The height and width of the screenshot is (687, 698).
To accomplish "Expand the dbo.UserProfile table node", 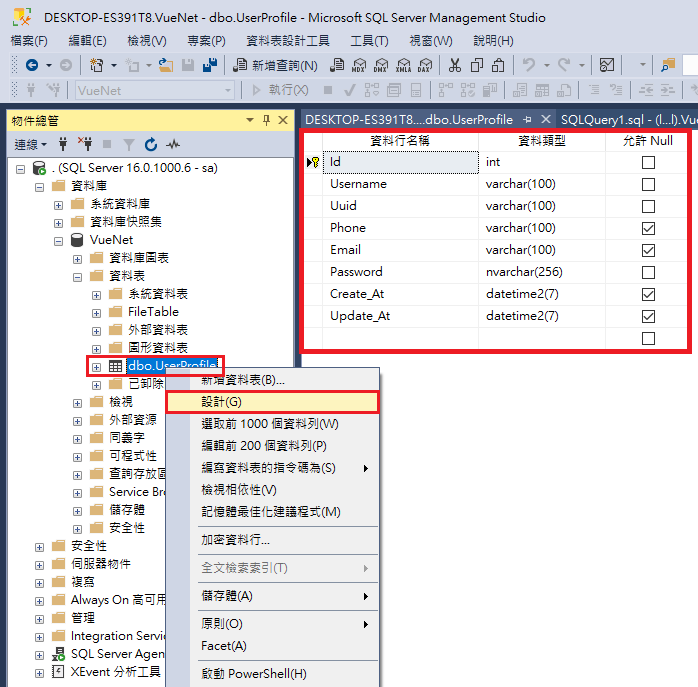I will [97, 367].
